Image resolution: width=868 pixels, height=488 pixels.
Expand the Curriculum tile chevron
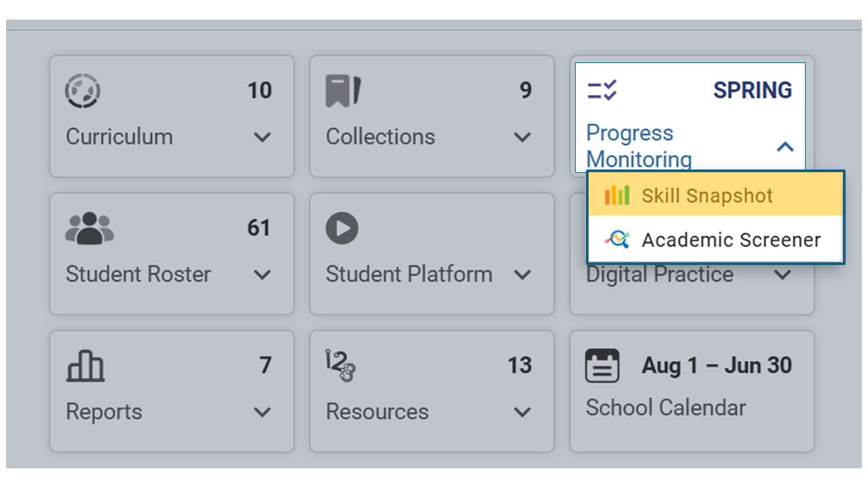[x=262, y=137]
